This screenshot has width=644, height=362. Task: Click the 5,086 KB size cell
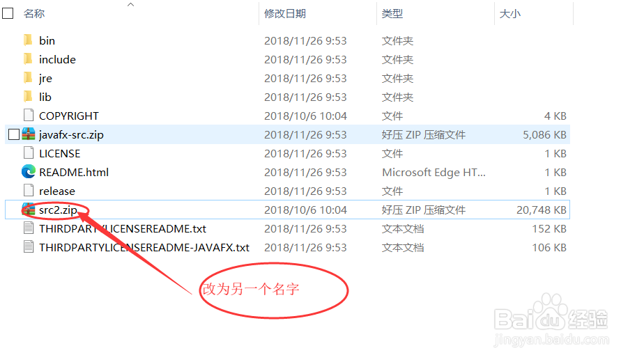[x=544, y=134]
